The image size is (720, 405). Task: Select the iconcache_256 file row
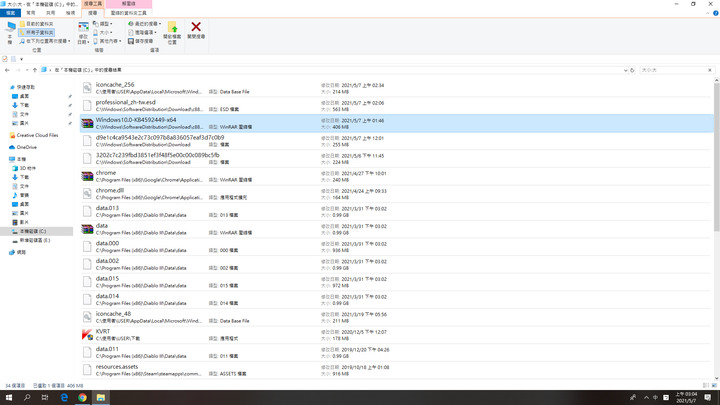pyautogui.click(x=397, y=88)
